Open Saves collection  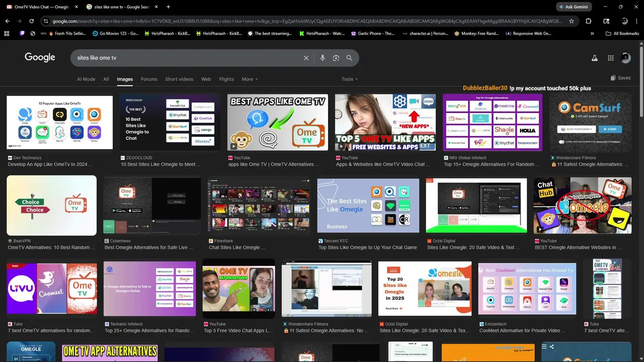click(x=620, y=78)
